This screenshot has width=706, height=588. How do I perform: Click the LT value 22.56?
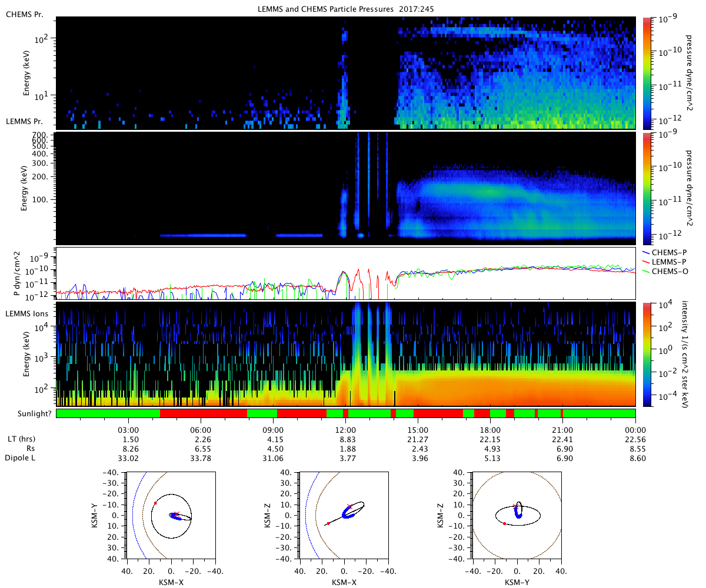point(636,439)
